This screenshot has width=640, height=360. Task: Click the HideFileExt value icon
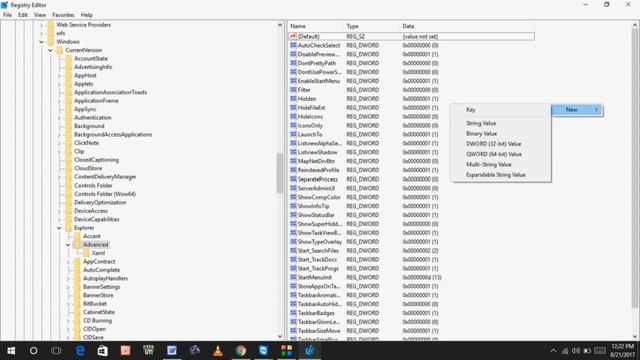pyautogui.click(x=293, y=108)
